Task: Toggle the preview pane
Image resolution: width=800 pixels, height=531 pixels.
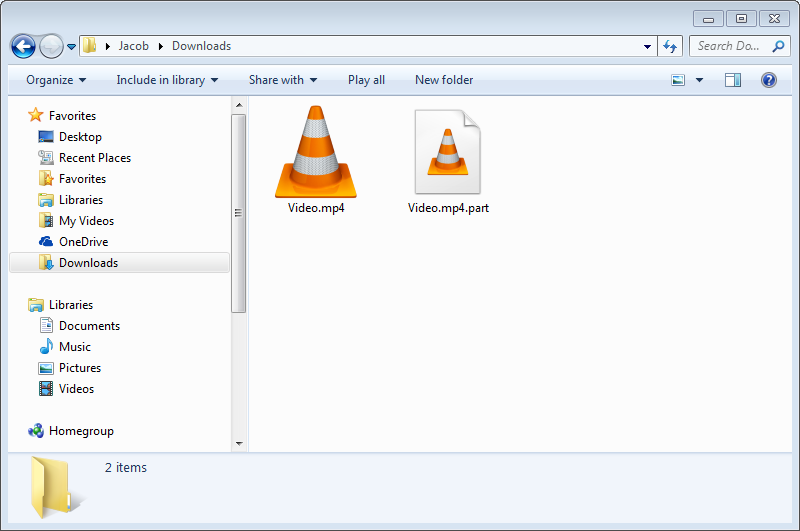Action: (733, 80)
